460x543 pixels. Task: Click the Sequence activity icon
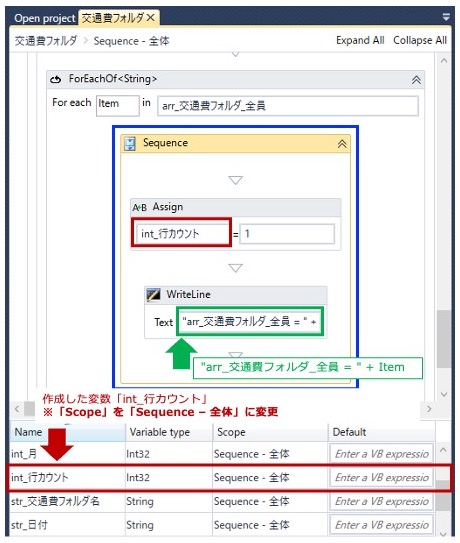(x=130, y=143)
